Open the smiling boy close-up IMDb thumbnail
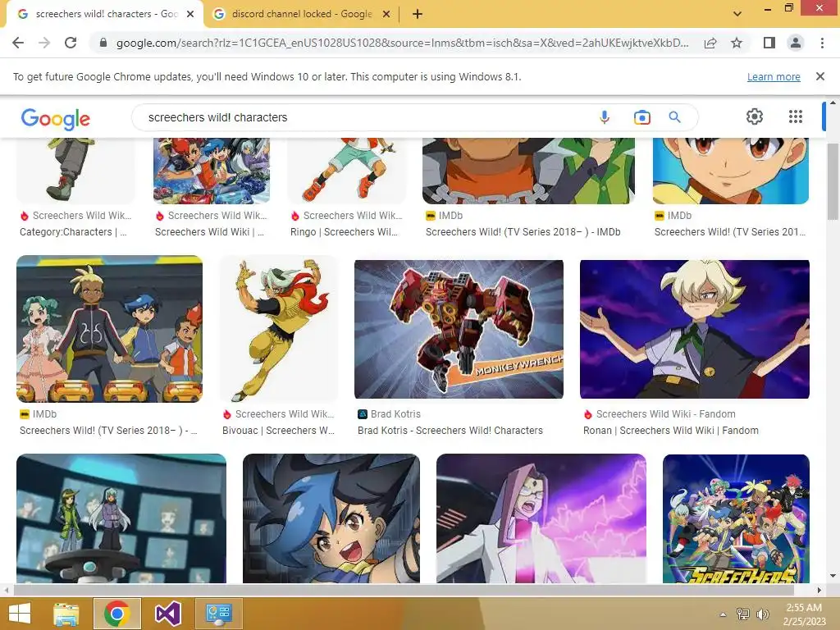The width and height of the screenshot is (840, 630). coord(731,171)
